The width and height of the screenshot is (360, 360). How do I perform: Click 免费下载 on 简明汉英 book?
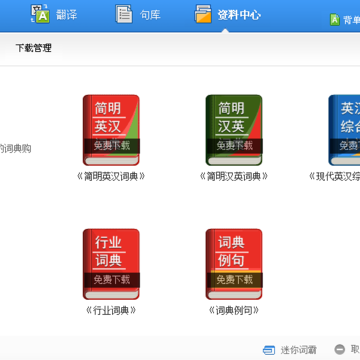[x=235, y=146]
